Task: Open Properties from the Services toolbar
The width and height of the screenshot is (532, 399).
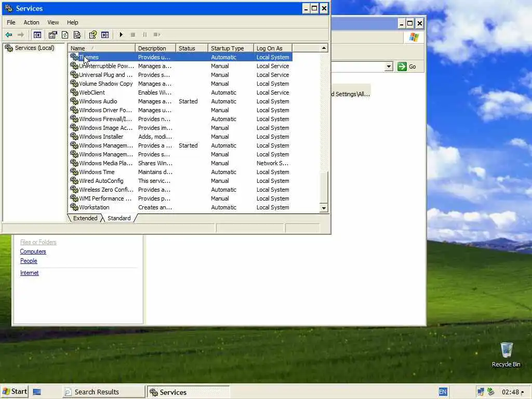Action: point(52,35)
